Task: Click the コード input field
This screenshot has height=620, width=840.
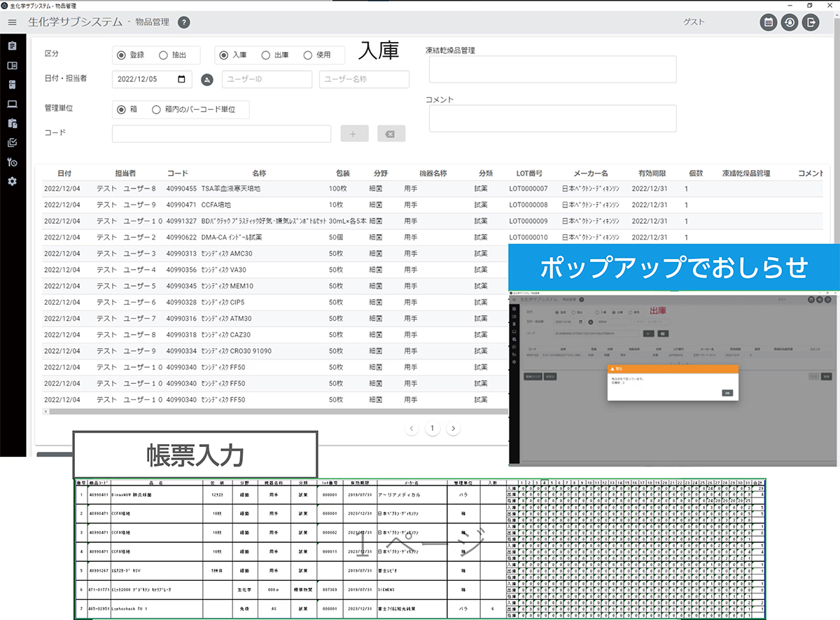Action: pos(221,134)
